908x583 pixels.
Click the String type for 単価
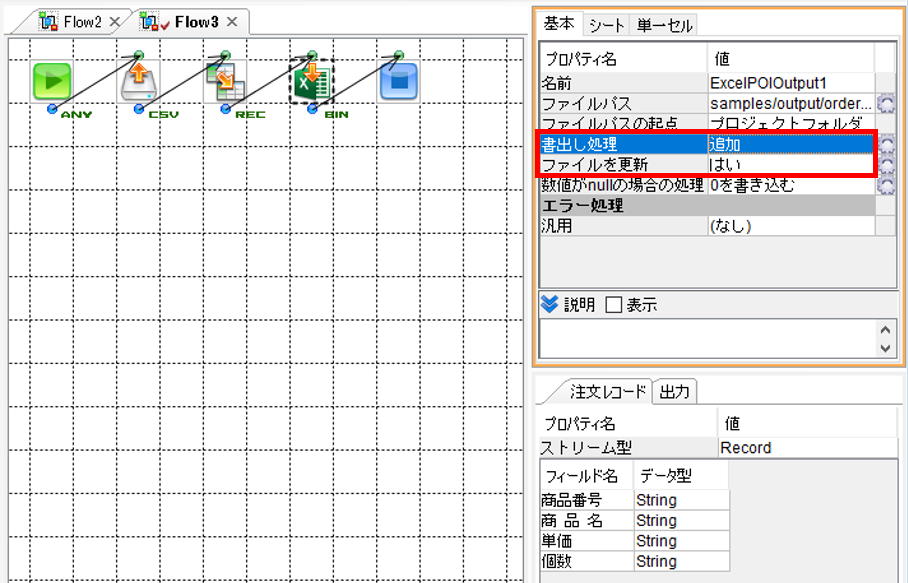tap(681, 541)
